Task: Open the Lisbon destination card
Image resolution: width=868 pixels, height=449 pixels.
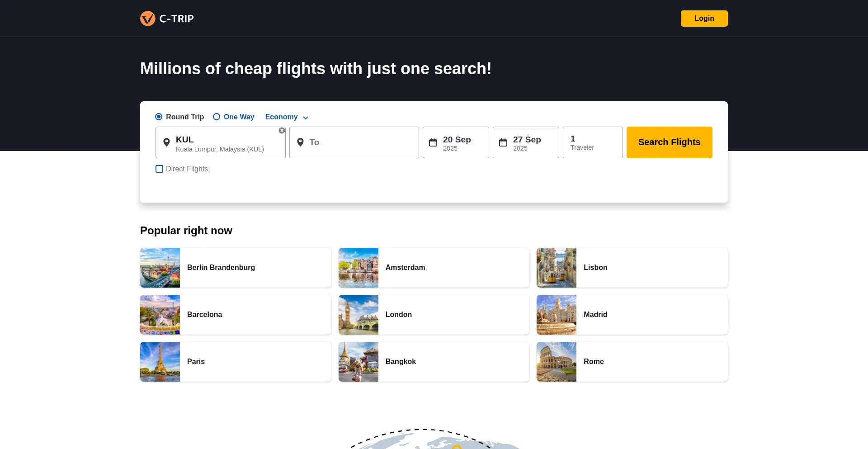Action: [x=632, y=268]
